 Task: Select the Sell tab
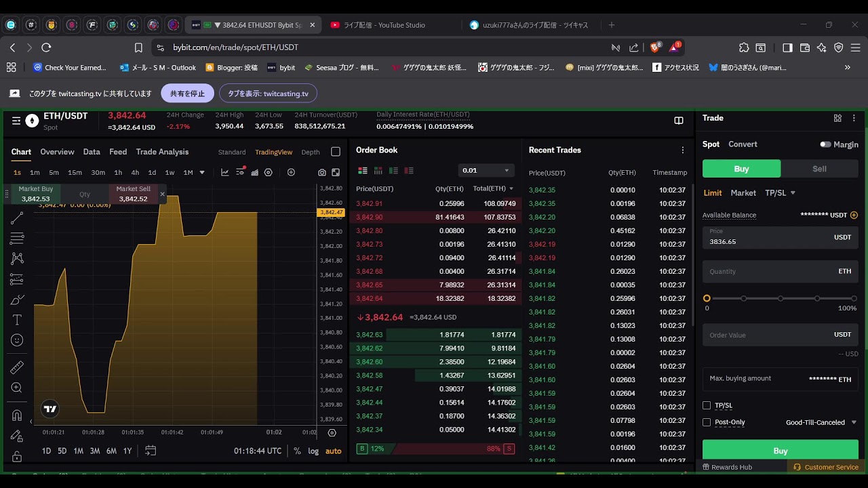[x=819, y=169]
